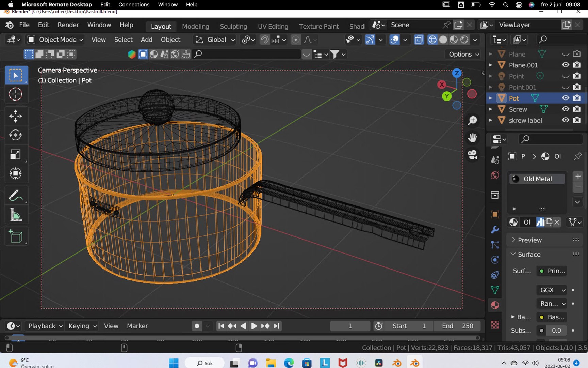Expand the Pot tree item
The height and width of the screenshot is (368, 588).
point(490,98)
